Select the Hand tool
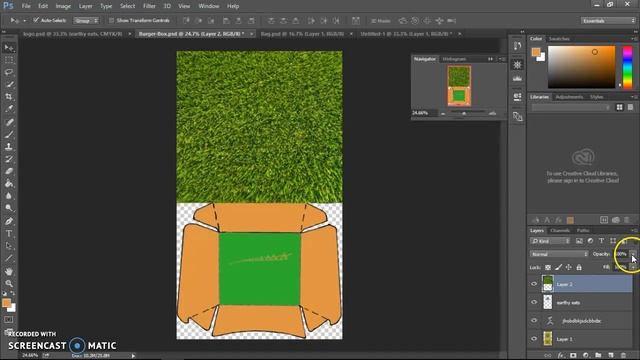 tap(9, 271)
